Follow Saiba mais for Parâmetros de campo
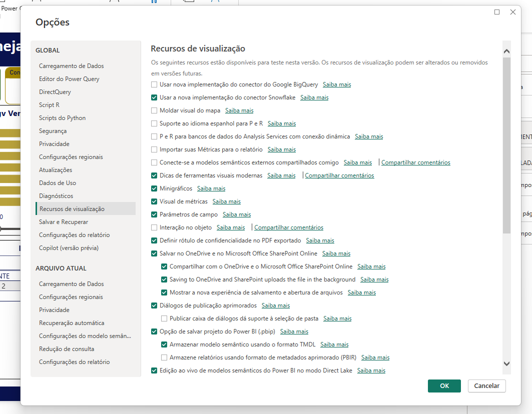 click(237, 214)
